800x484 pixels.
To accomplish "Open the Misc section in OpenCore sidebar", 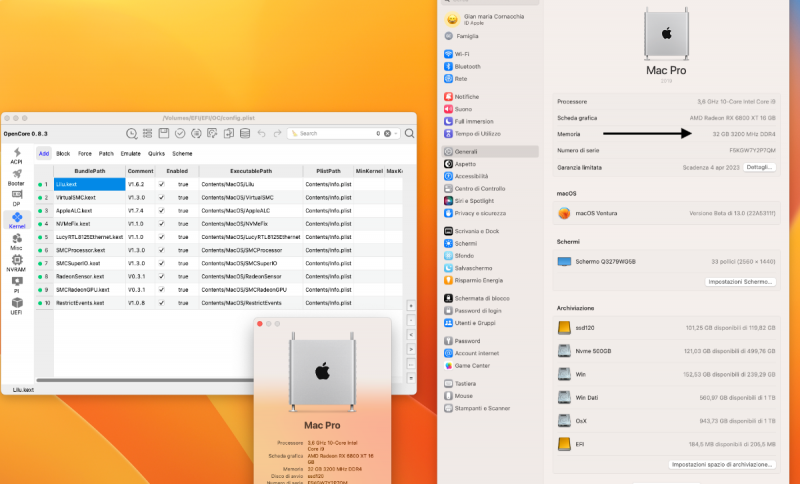I will point(16,242).
